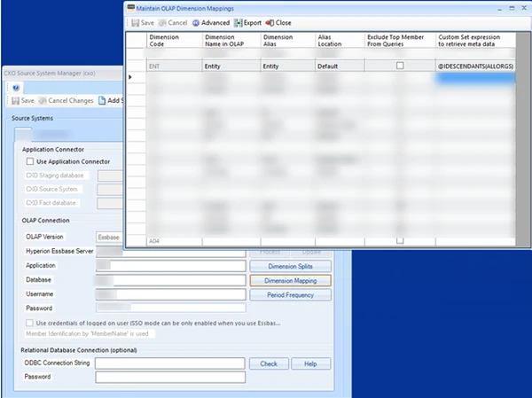Click the current row indicator arrow in grid
This screenshot has height=398, width=532.
(130, 77)
